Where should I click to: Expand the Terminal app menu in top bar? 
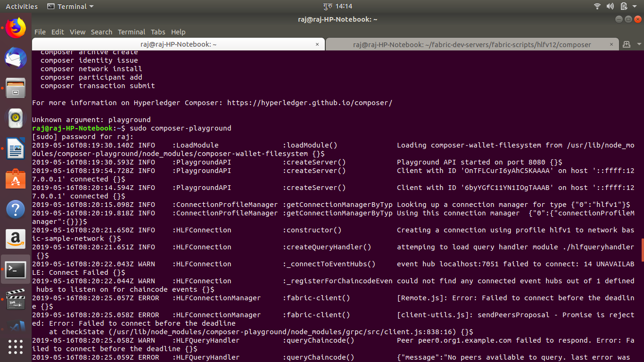(x=71, y=6)
